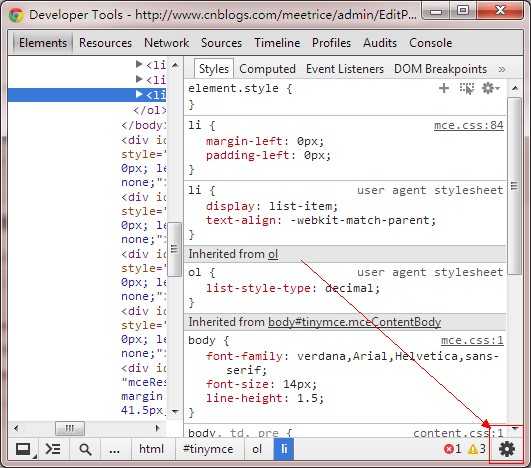This screenshot has width=531, height=468.
Task: Click the dock-to-window icon
Action: click(x=23, y=449)
